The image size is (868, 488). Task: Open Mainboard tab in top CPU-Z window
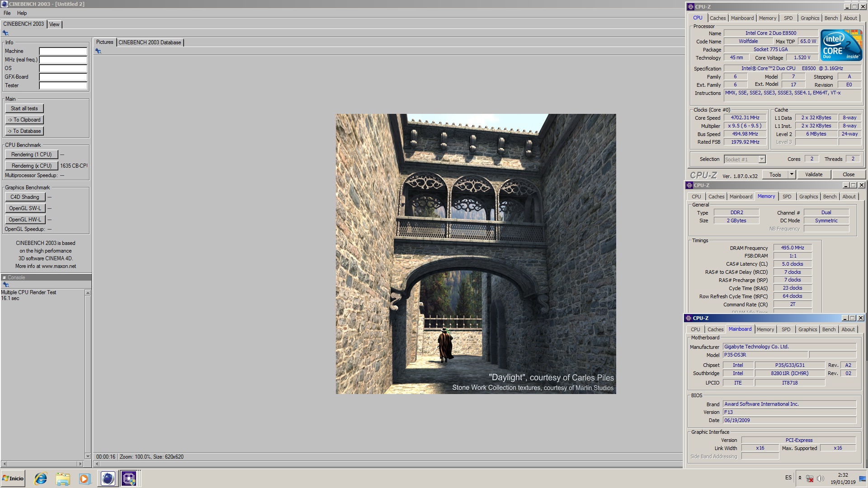[742, 18]
